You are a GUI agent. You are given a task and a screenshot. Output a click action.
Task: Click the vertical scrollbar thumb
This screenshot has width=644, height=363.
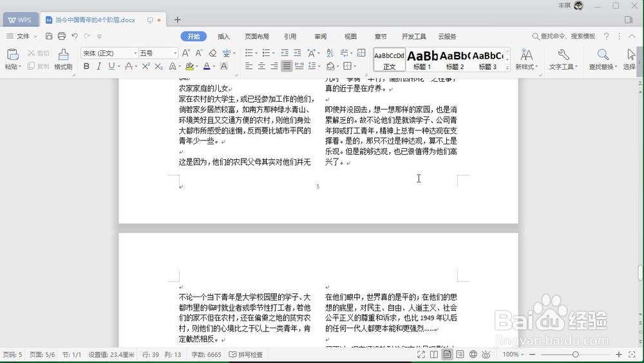[640, 273]
